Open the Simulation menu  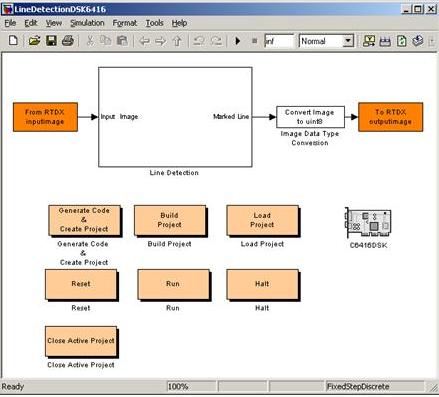tap(87, 23)
